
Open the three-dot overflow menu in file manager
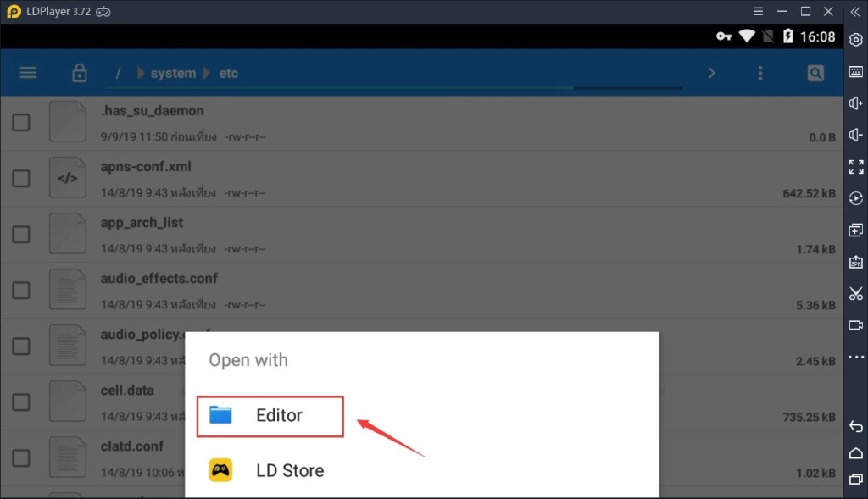click(x=760, y=73)
